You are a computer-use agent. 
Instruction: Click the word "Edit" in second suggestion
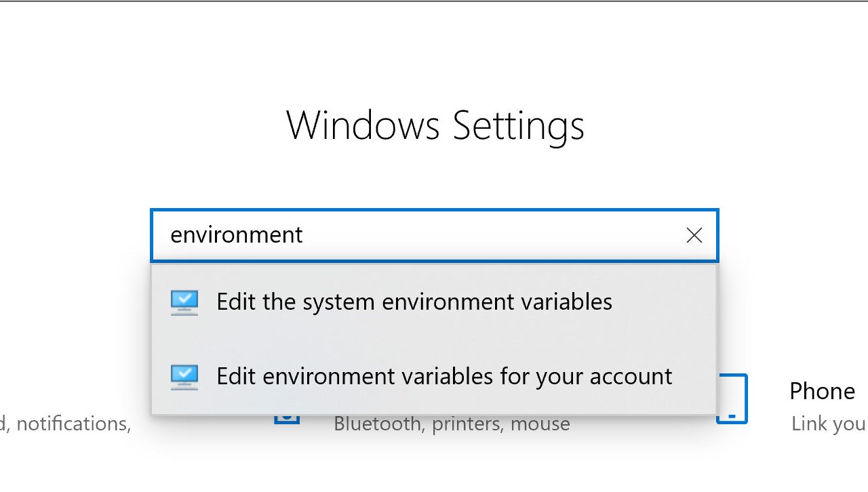[237, 377]
